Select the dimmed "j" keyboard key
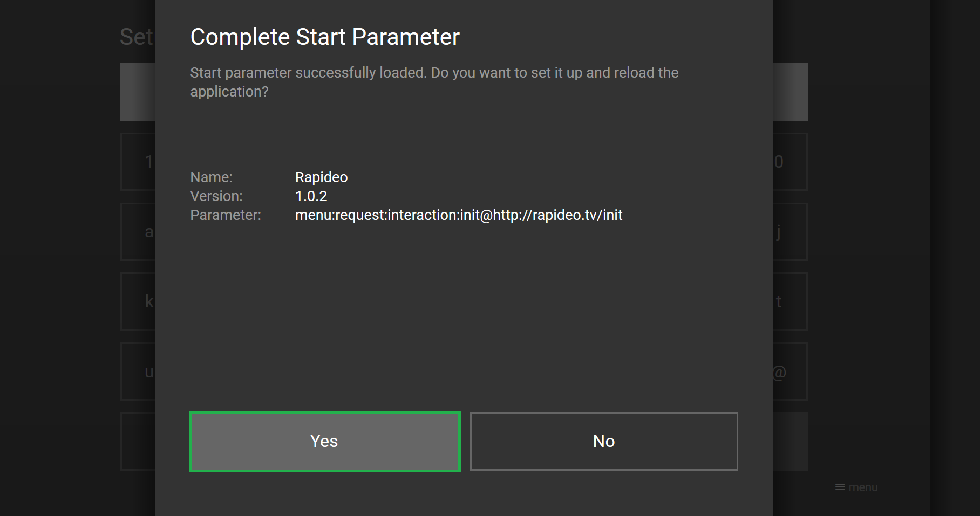The height and width of the screenshot is (516, 980). tap(790, 232)
